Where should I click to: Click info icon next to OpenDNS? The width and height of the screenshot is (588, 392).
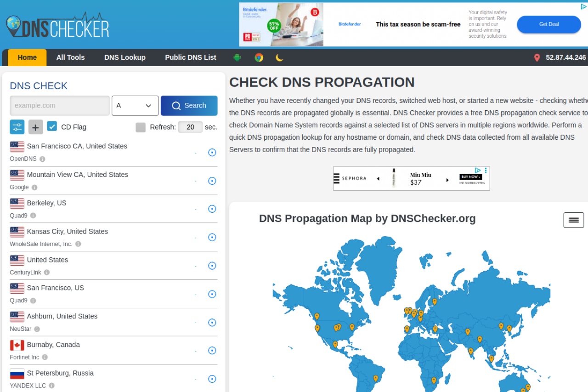[42, 159]
